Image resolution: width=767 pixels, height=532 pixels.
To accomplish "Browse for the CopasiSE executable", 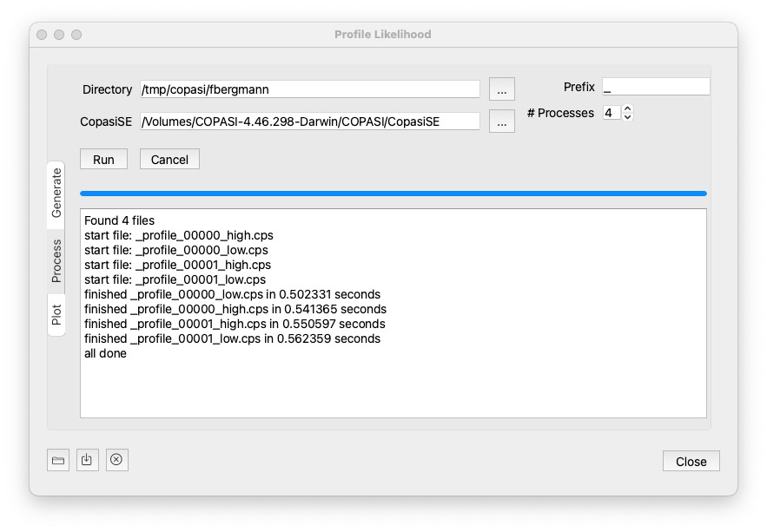I will (501, 122).
